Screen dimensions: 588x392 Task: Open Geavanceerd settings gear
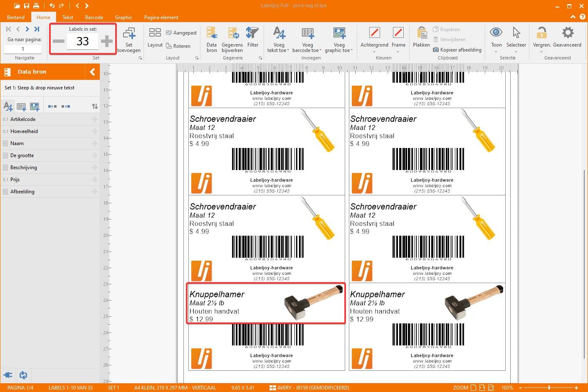(x=567, y=37)
